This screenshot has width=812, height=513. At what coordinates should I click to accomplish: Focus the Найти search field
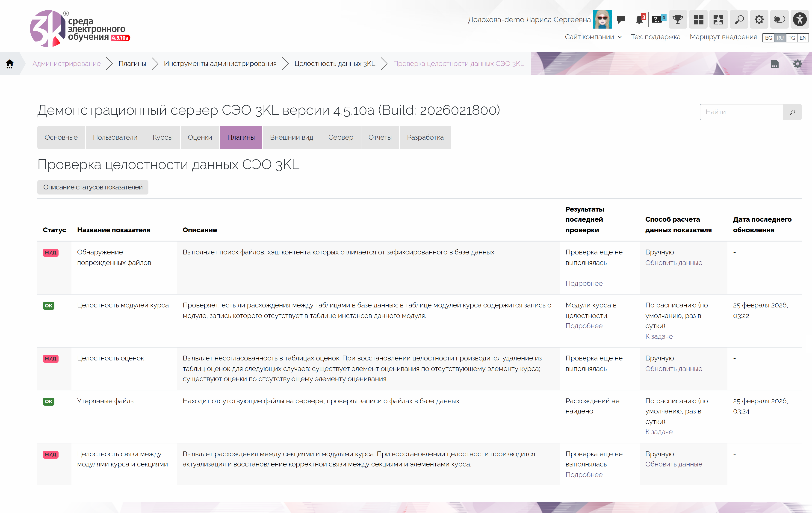pyautogui.click(x=741, y=112)
